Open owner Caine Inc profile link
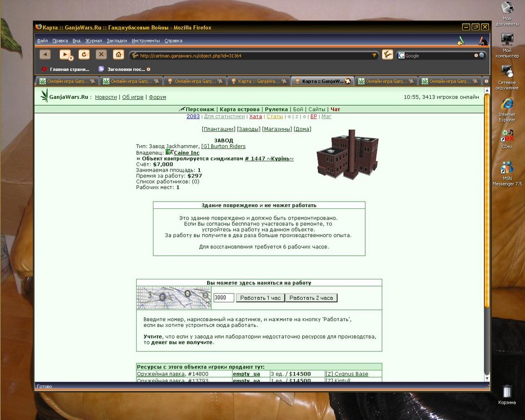 (186, 153)
